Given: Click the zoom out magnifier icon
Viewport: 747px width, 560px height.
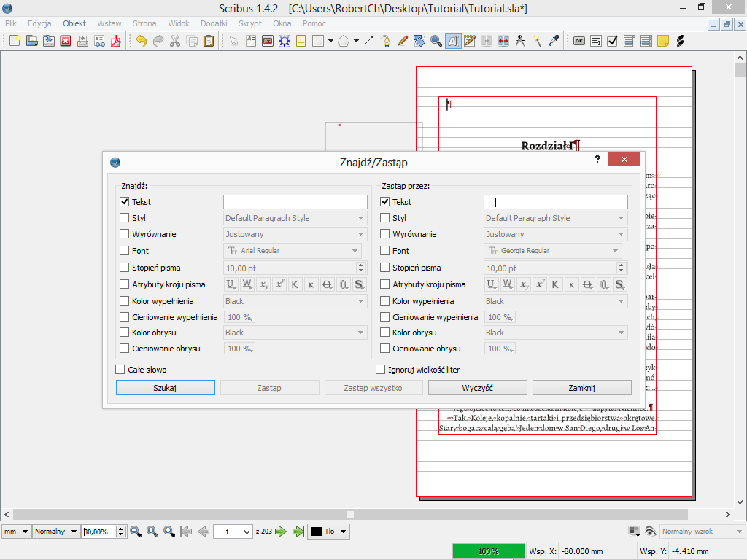Looking at the screenshot, I should 136,532.
